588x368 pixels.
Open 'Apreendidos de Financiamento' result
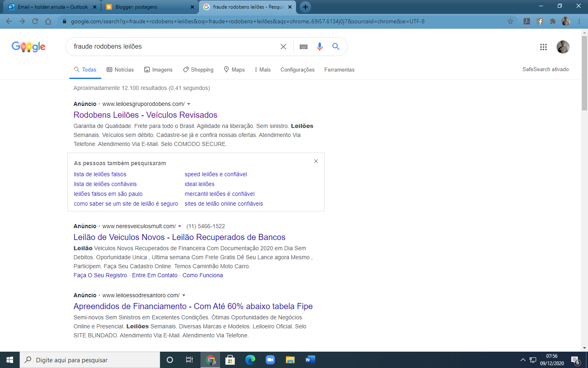click(193, 306)
